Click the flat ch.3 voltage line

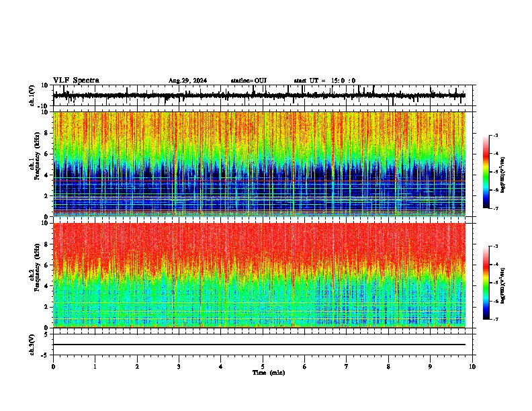(259, 345)
